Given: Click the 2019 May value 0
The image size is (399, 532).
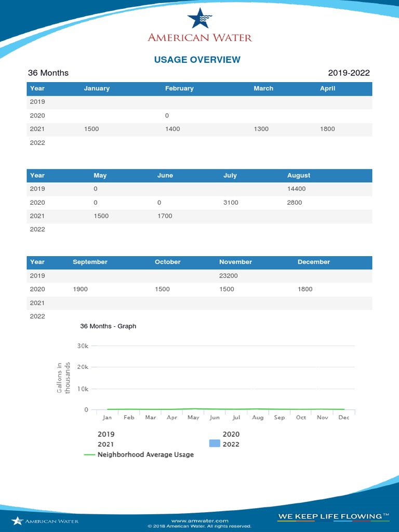Looking at the screenshot, I should pos(96,189).
